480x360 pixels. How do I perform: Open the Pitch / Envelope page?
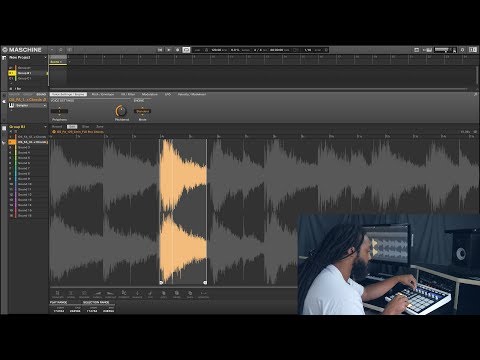pos(103,94)
